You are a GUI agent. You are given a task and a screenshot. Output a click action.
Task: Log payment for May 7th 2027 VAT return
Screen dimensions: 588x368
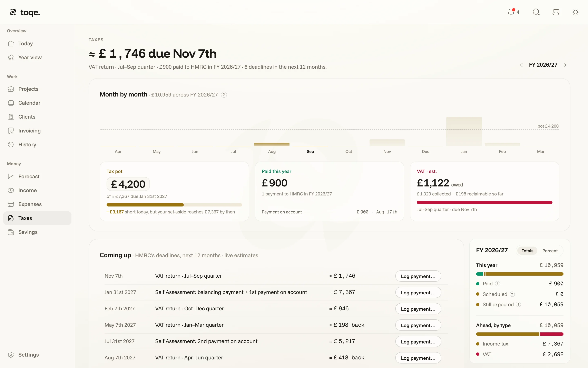[x=418, y=325]
